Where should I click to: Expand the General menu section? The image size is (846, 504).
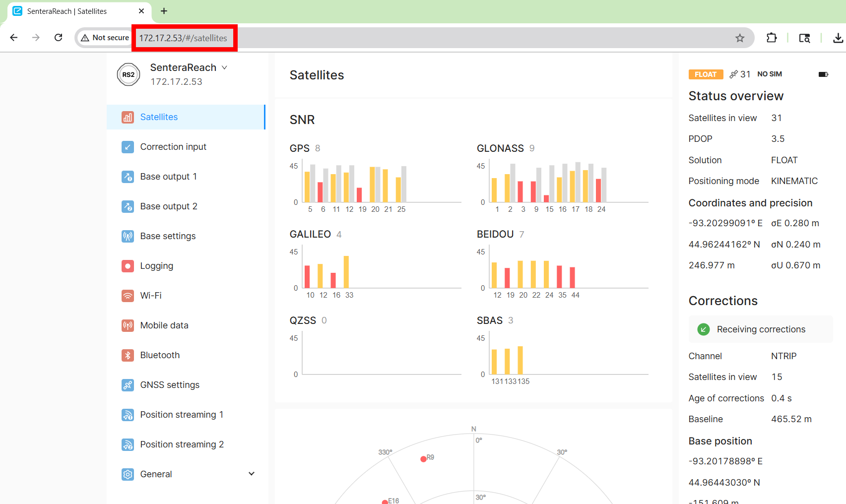[251, 474]
